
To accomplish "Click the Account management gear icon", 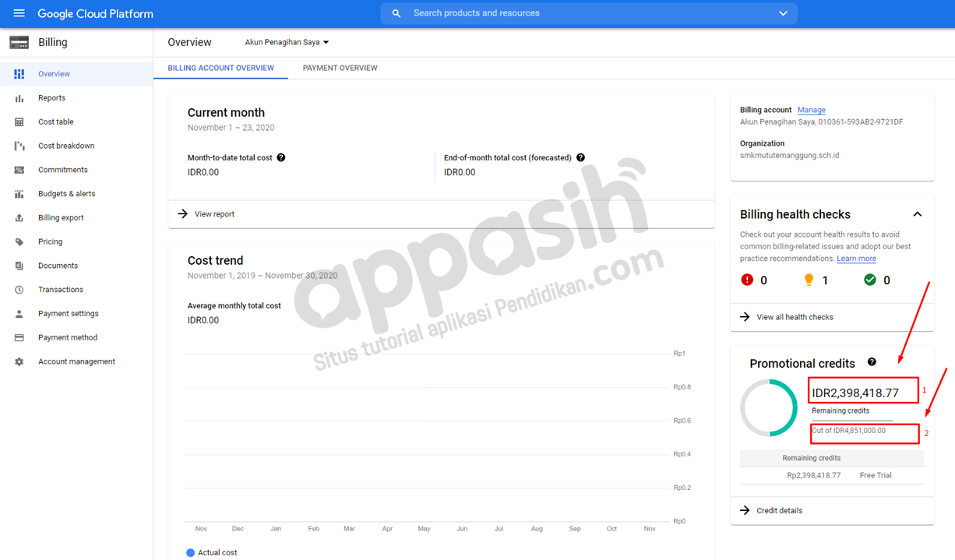I will 19,361.
